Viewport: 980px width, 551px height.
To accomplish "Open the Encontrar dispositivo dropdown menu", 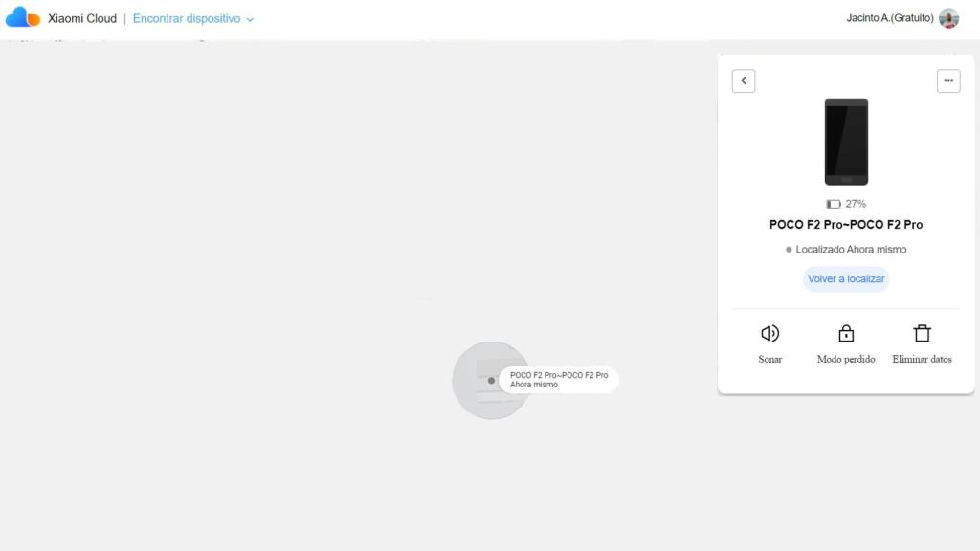I will click(x=187, y=18).
